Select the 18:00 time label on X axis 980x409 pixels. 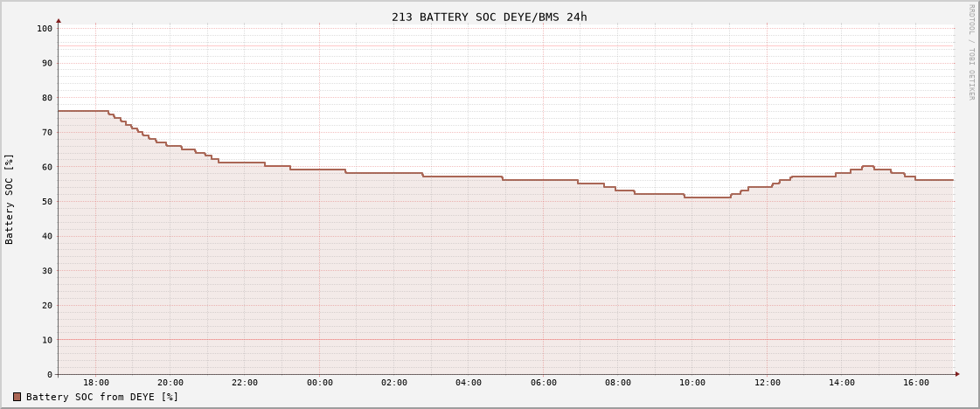coord(96,383)
